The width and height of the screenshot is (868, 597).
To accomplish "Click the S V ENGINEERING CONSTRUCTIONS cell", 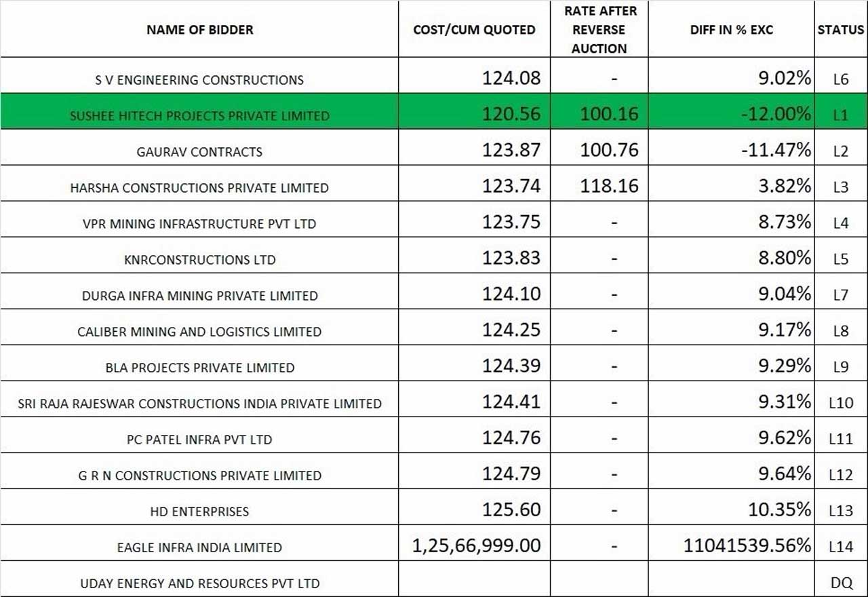I will point(199,80).
